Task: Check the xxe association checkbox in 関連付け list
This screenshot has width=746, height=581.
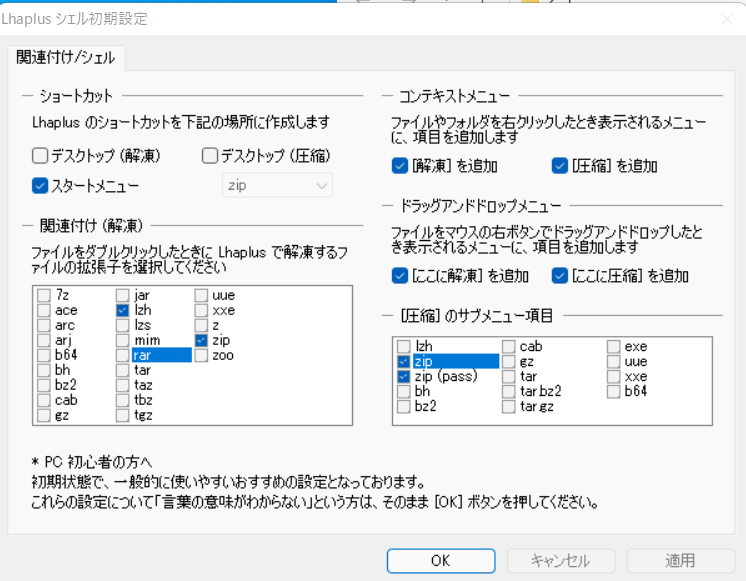Action: click(x=201, y=310)
